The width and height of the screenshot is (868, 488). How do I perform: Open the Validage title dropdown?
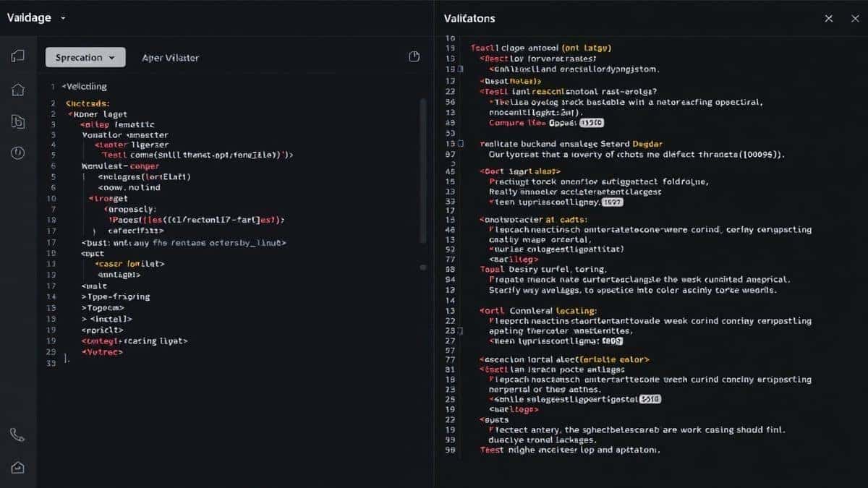coord(36,17)
